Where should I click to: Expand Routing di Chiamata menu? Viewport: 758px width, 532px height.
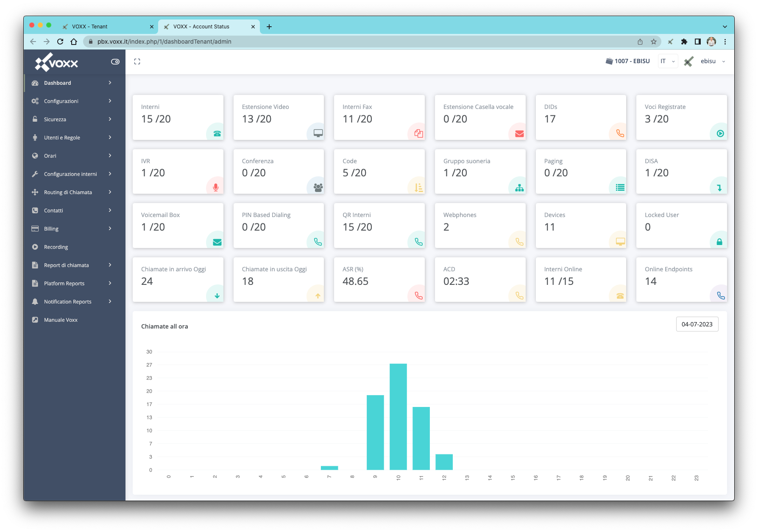pyautogui.click(x=75, y=192)
